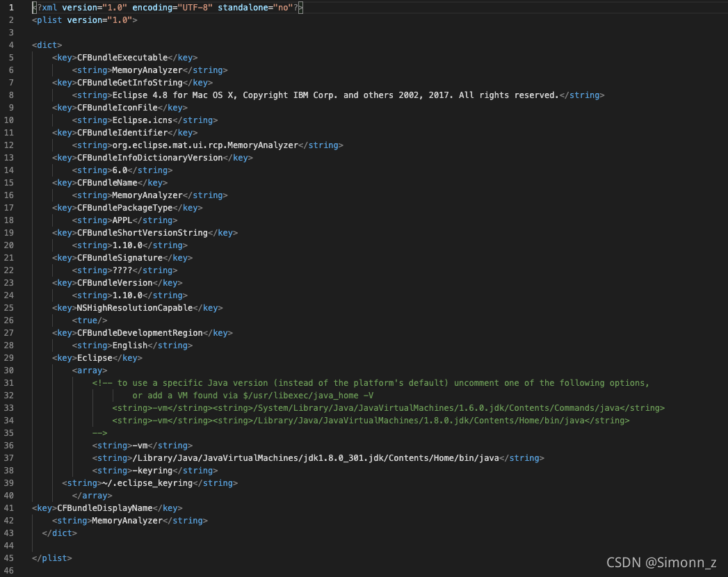
Task: Click the ???? signature string
Action: 122,270
